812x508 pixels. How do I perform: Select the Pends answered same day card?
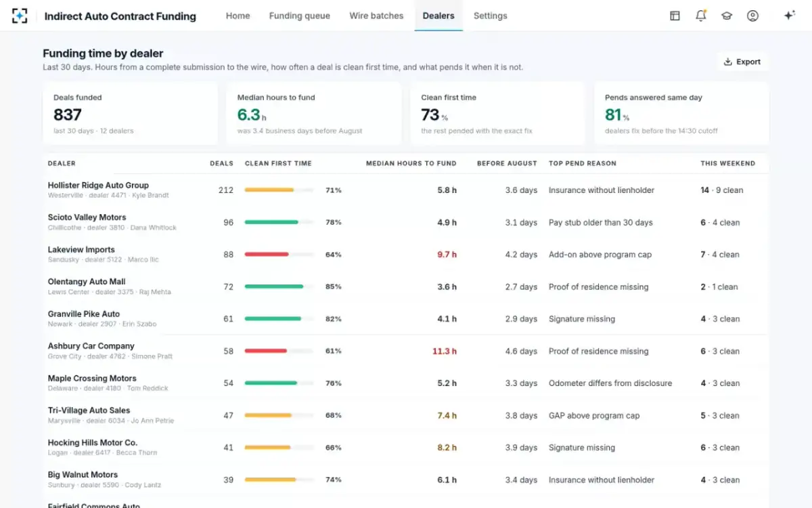point(681,114)
